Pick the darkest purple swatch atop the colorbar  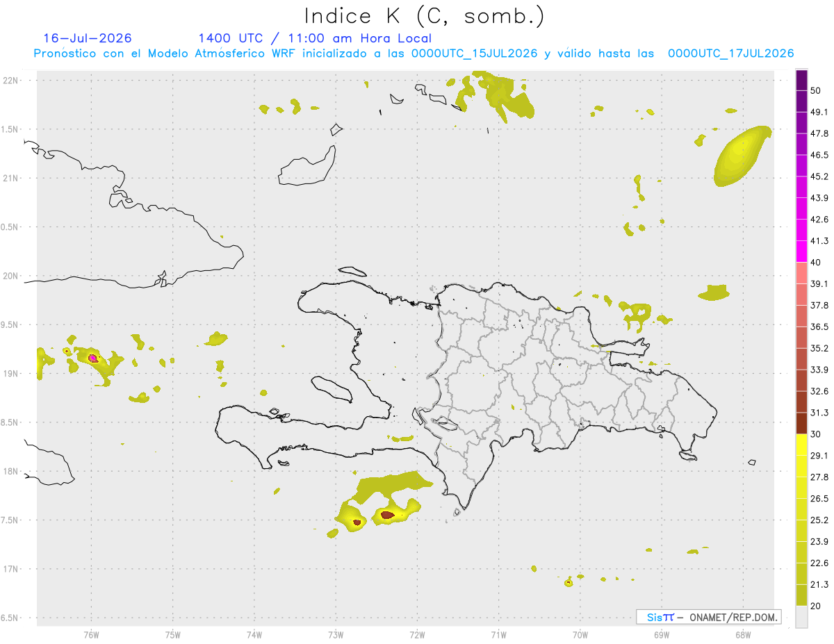pos(801,80)
